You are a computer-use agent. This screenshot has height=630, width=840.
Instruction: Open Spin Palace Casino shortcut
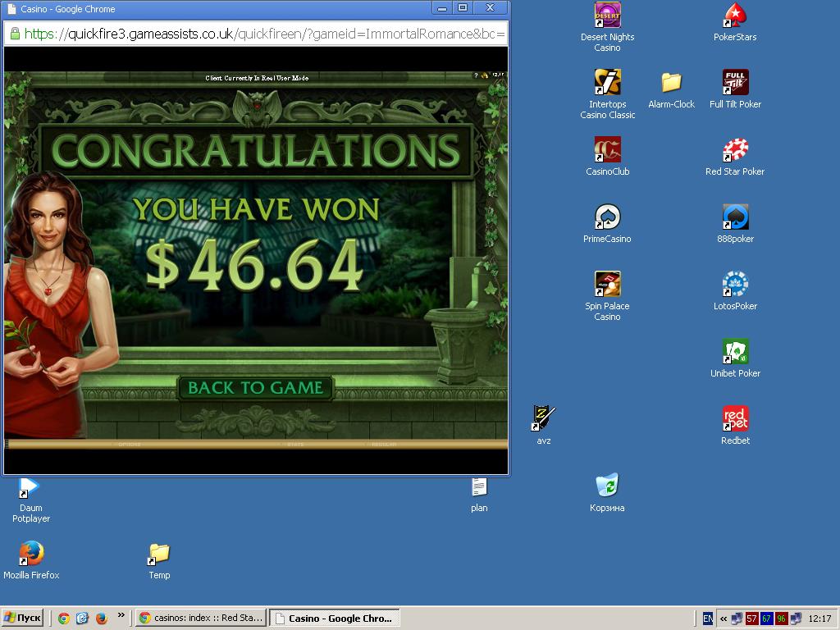(x=607, y=296)
